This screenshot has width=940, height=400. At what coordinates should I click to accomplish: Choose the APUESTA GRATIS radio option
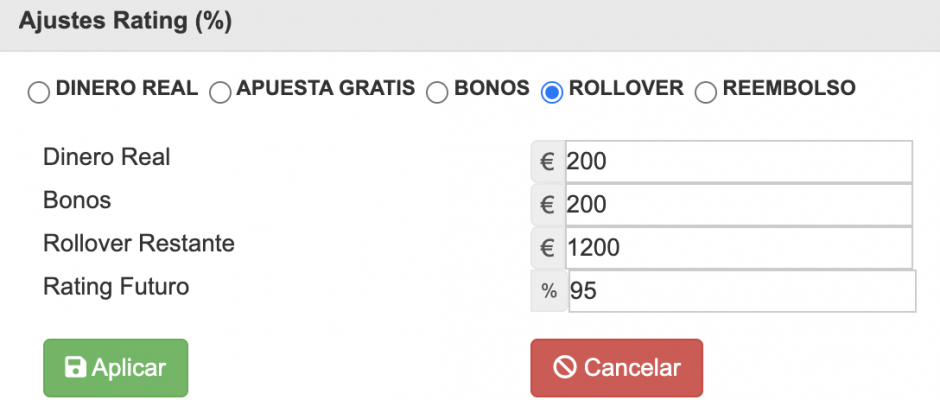click(219, 93)
